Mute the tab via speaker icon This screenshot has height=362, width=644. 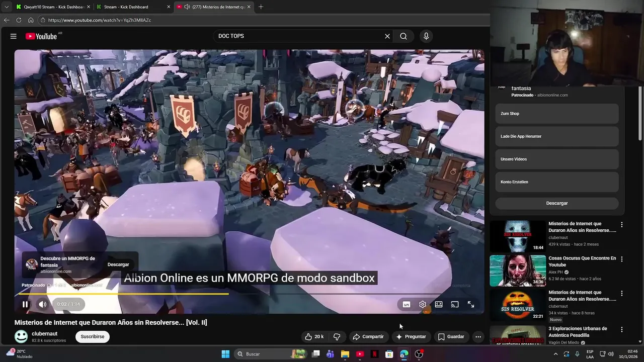[187, 7]
